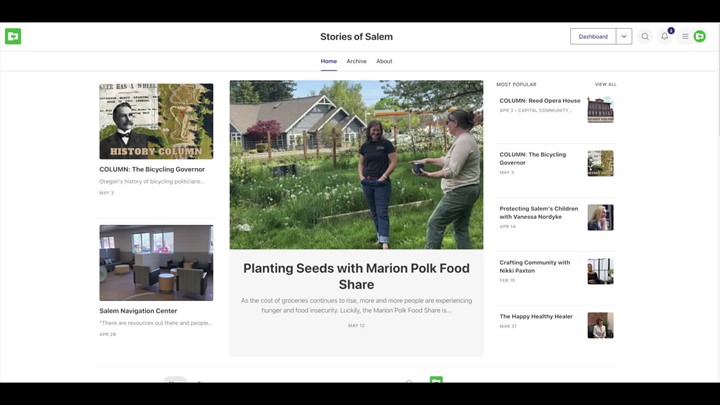Click the excerpt 'Oregon's history of bicycling politicians...'
This screenshot has height=405, width=720.
click(x=152, y=181)
